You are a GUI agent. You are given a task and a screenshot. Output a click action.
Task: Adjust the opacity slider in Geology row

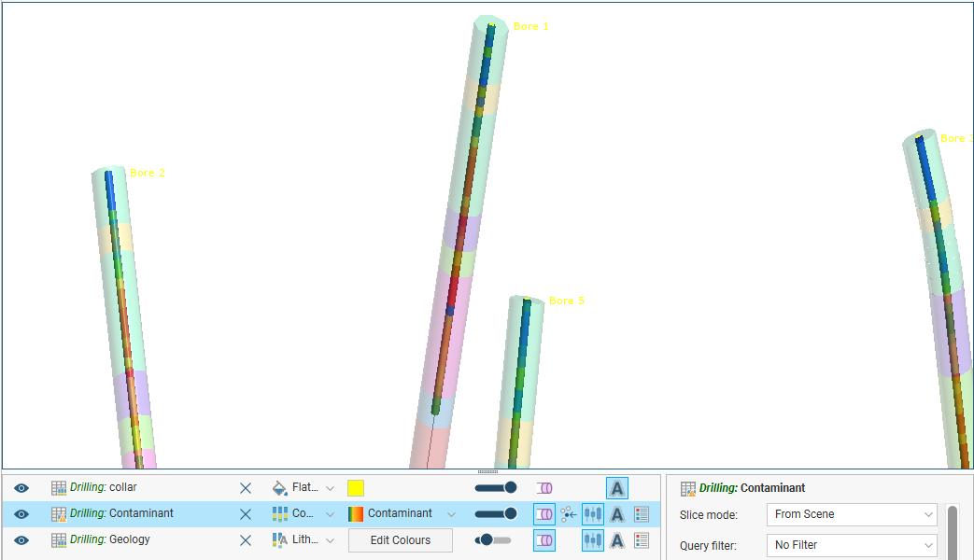pyautogui.click(x=493, y=540)
